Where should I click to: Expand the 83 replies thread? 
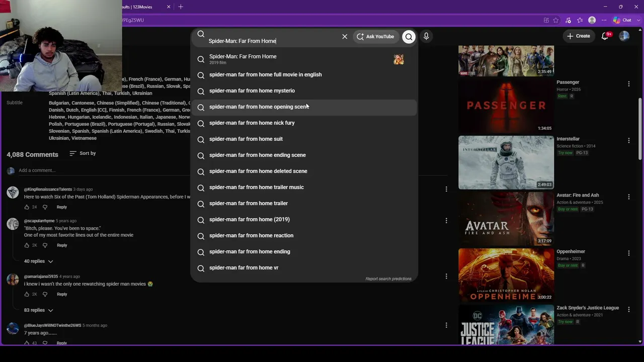(38, 310)
